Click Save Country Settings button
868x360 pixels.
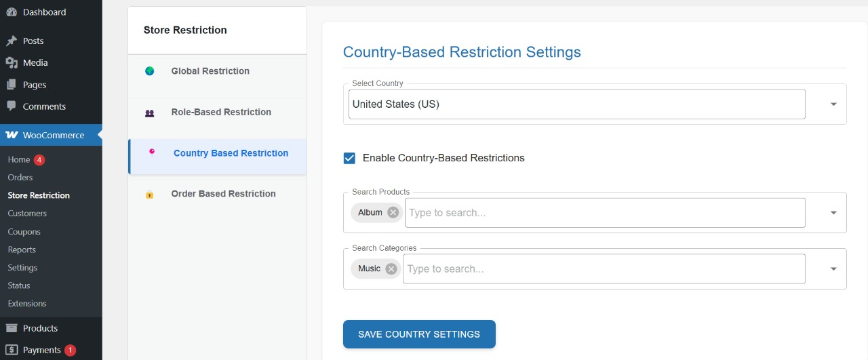(x=419, y=334)
